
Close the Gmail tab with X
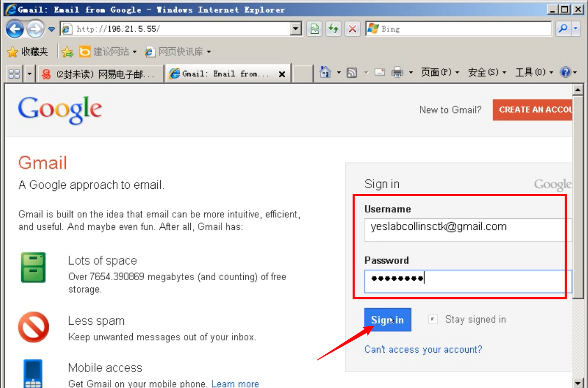(x=282, y=74)
